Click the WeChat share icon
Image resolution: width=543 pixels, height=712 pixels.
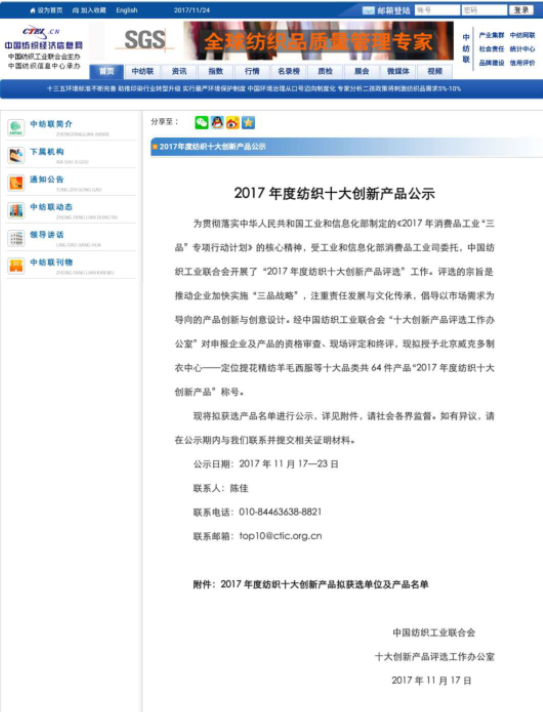pos(202,123)
